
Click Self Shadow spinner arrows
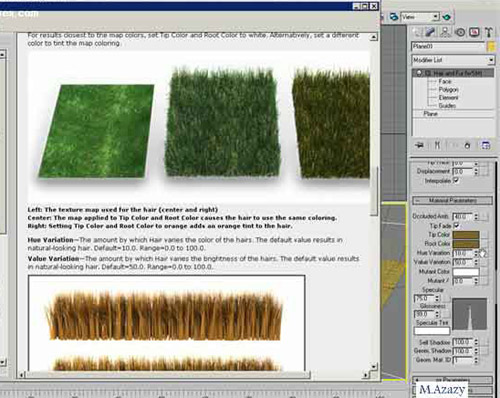476,342
